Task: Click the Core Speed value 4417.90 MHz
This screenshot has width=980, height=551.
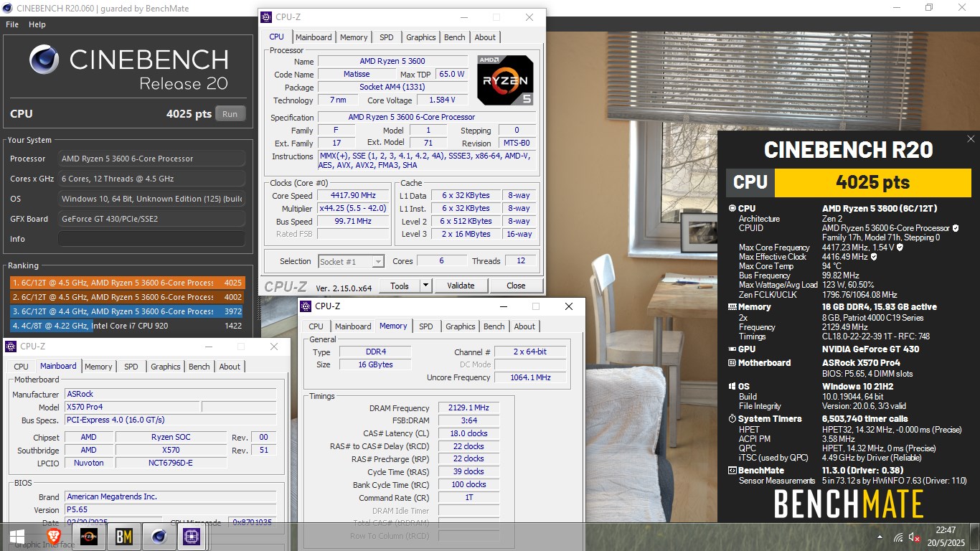Action: [352, 195]
